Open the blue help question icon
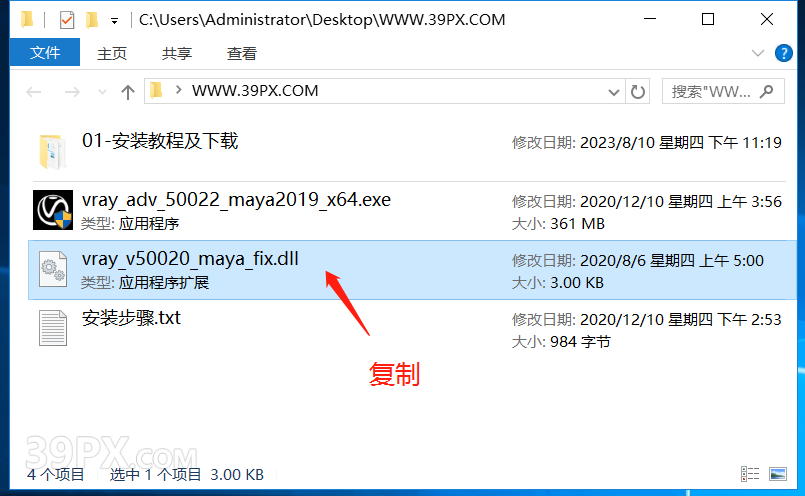Image resolution: width=805 pixels, height=496 pixels. pyautogui.click(x=783, y=53)
